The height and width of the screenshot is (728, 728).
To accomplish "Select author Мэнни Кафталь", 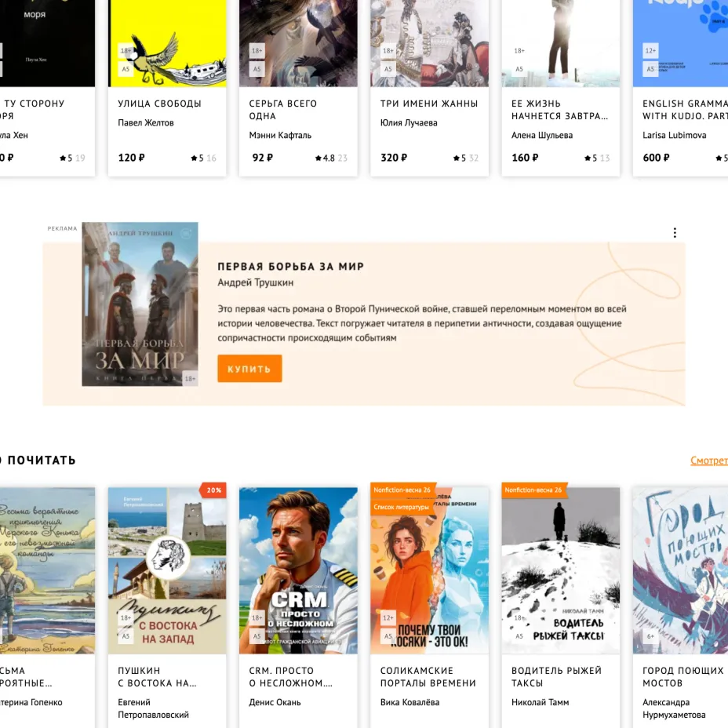I will (x=280, y=135).
